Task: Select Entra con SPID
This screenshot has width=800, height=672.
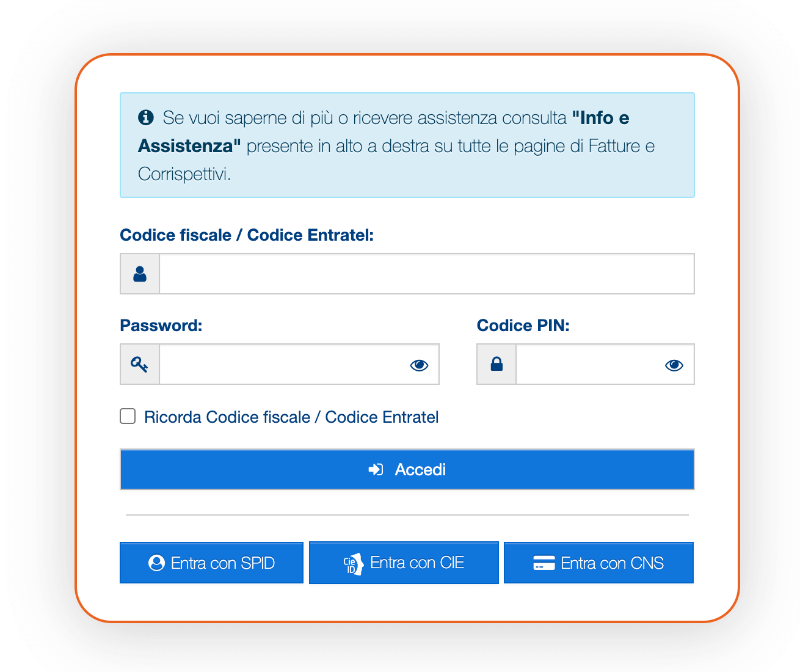Action: [211, 563]
